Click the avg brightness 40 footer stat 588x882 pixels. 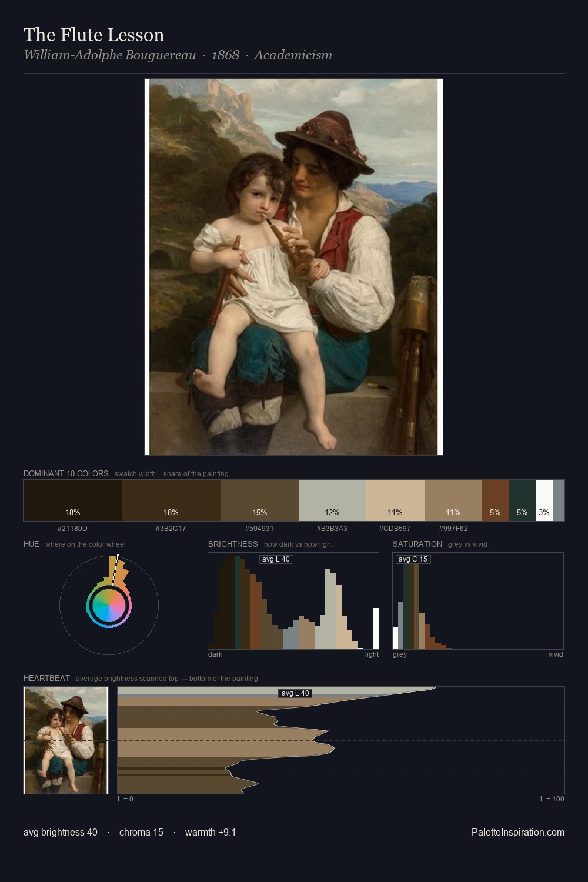(61, 832)
